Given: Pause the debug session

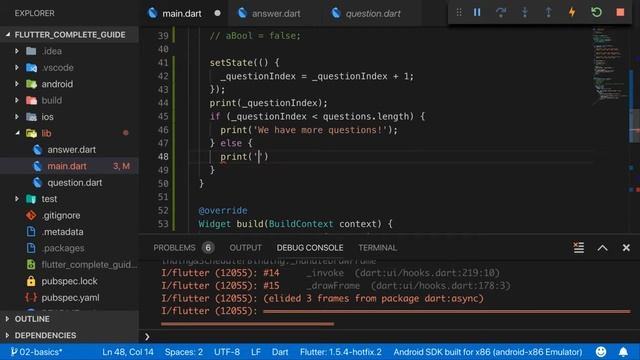Looking at the screenshot, I should click(477, 12).
